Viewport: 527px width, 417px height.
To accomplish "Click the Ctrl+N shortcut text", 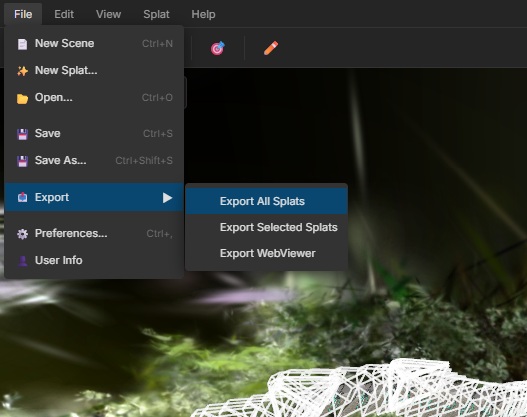I will 157,44.
